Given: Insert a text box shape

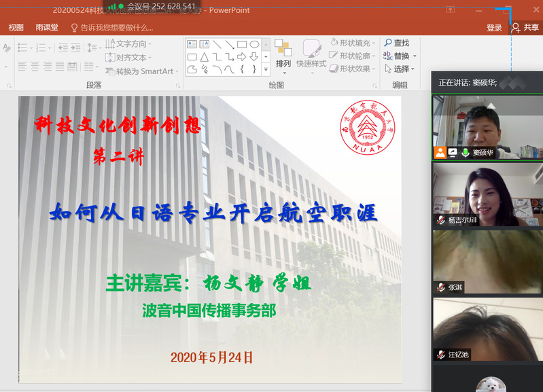Looking at the screenshot, I should click(192, 45).
